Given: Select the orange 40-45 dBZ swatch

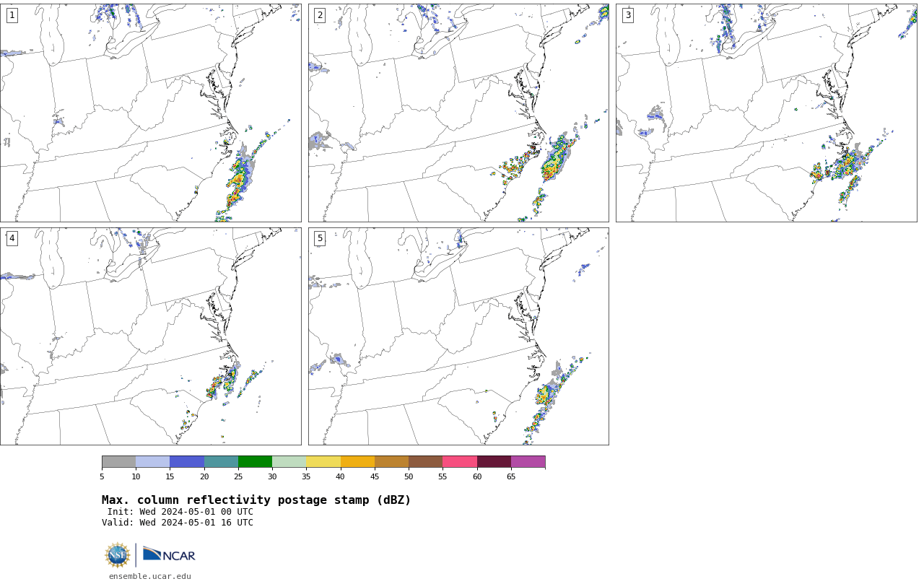Looking at the screenshot, I should tap(357, 462).
